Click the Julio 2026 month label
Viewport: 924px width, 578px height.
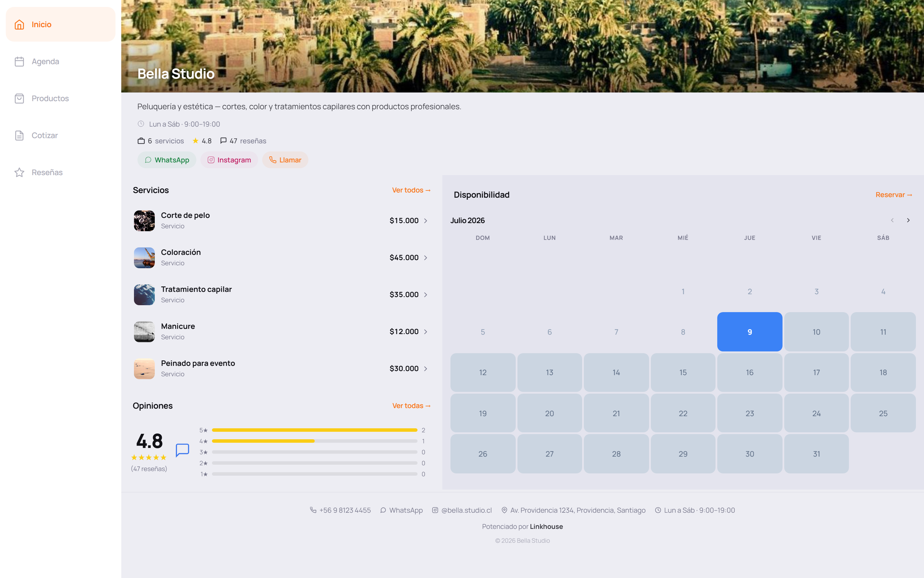coord(467,221)
